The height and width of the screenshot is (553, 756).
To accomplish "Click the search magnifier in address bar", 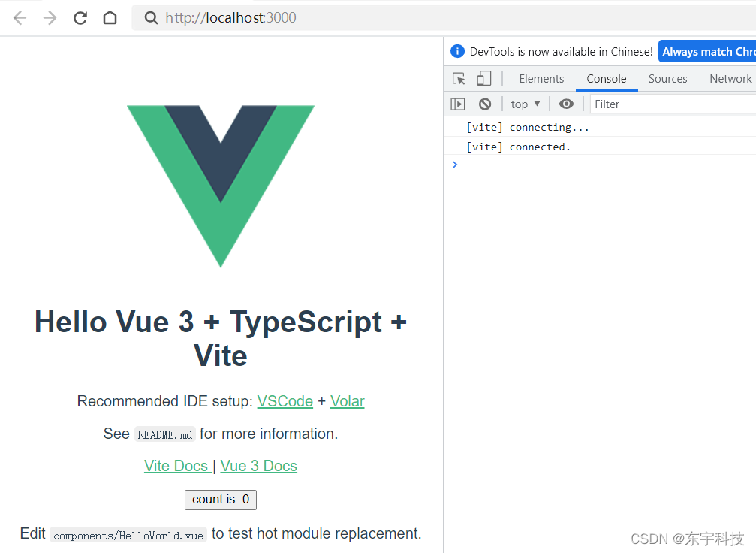I will coord(151,18).
